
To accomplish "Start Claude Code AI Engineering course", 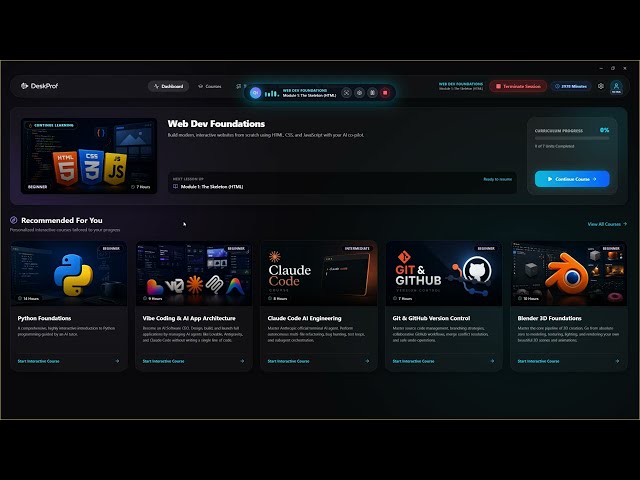I will 288,361.
